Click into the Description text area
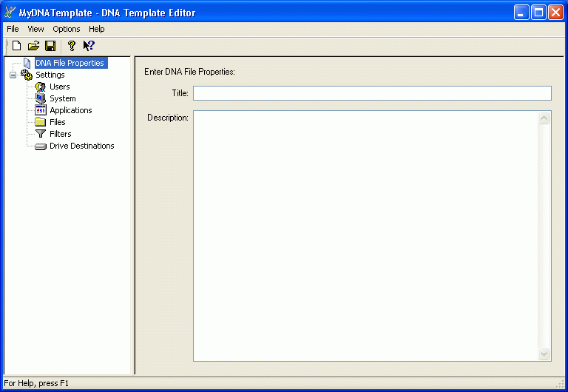 click(x=366, y=236)
